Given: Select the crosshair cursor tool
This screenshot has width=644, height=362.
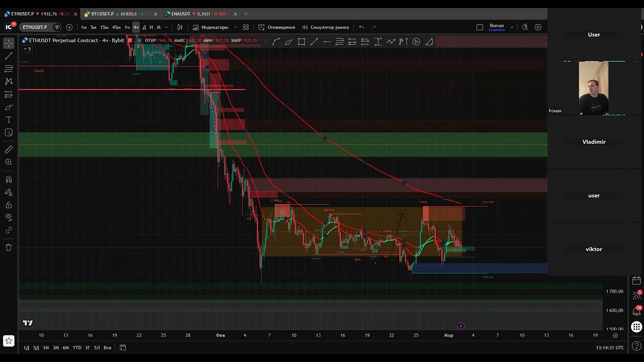Looking at the screenshot, I should (x=9, y=43).
